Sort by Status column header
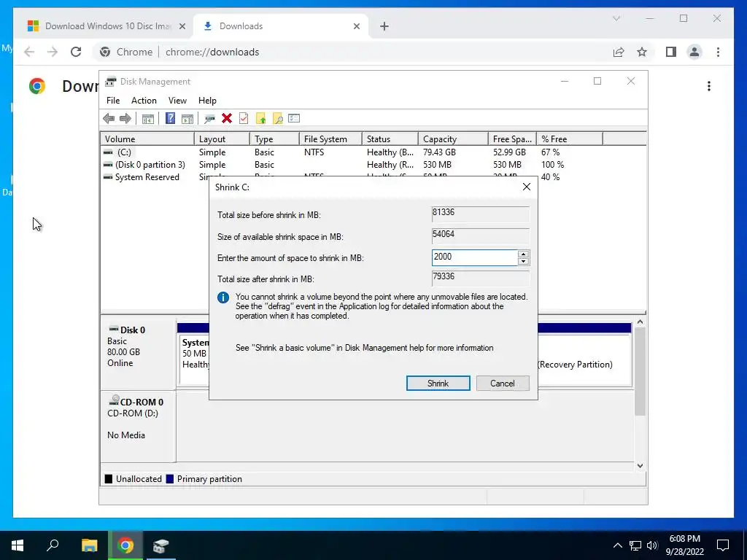The height and width of the screenshot is (560, 747). [x=390, y=139]
